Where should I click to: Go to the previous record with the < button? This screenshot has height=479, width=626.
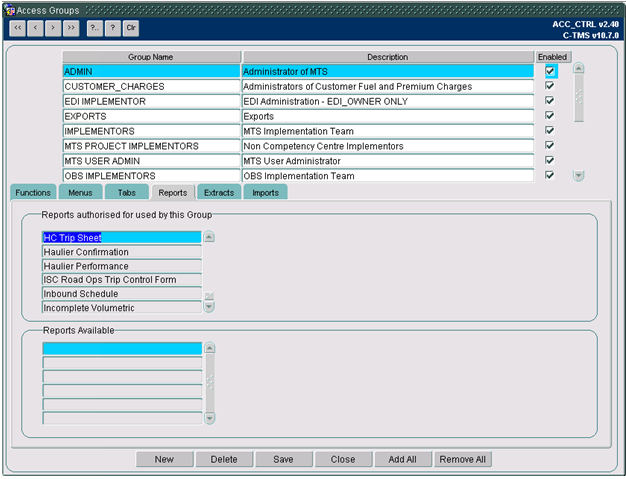click(36, 28)
